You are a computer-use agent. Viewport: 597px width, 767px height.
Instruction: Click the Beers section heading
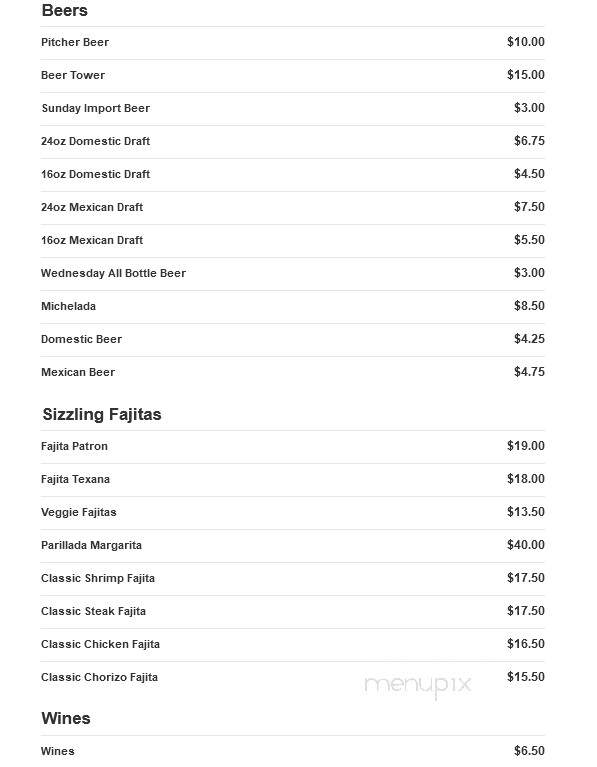pyautogui.click(x=65, y=10)
